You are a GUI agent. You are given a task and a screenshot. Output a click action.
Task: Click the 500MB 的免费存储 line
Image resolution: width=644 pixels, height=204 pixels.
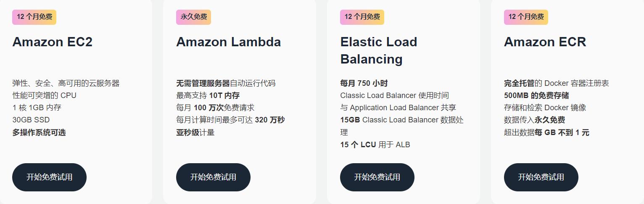pyautogui.click(x=536, y=95)
